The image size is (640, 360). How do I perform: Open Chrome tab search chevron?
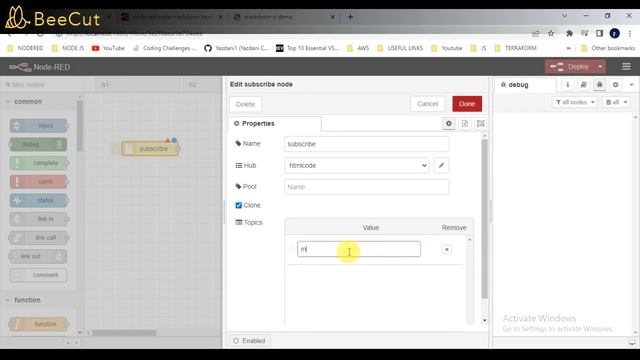click(564, 16)
